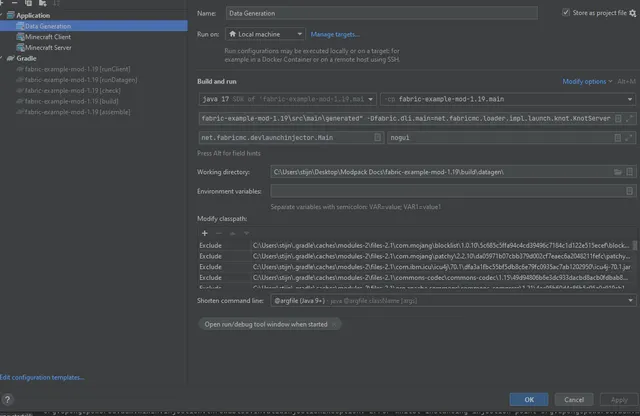Confirm the dialog with the OK button

pos(529,399)
